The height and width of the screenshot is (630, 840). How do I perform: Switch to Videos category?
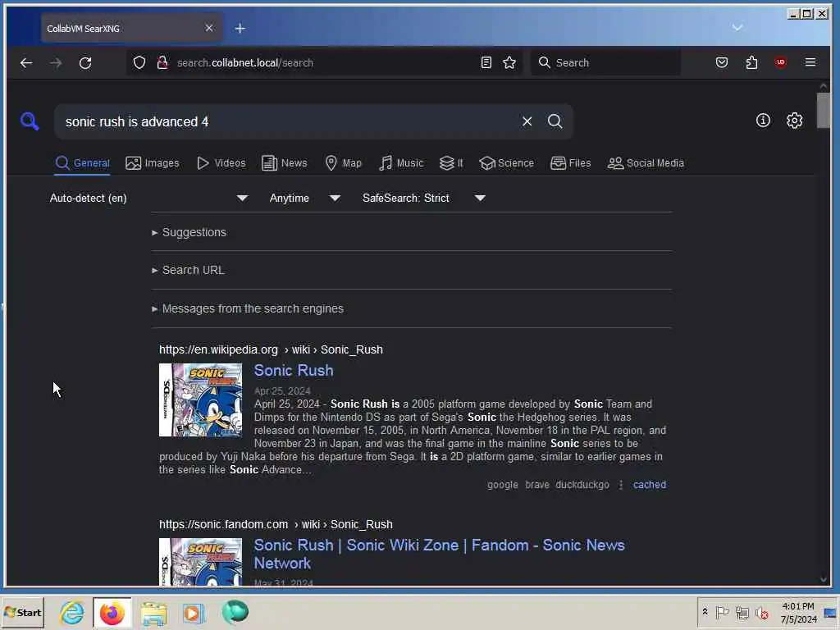[x=221, y=163]
